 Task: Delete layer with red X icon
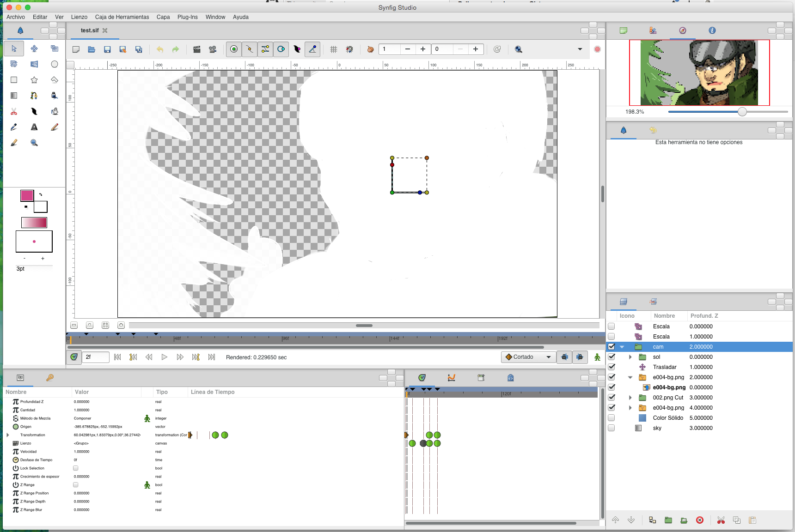tap(700, 520)
